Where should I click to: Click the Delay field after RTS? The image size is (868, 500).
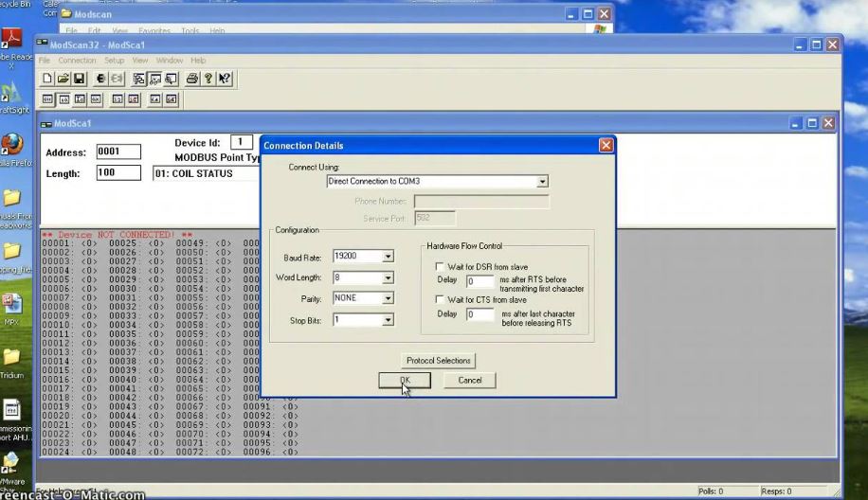point(479,281)
